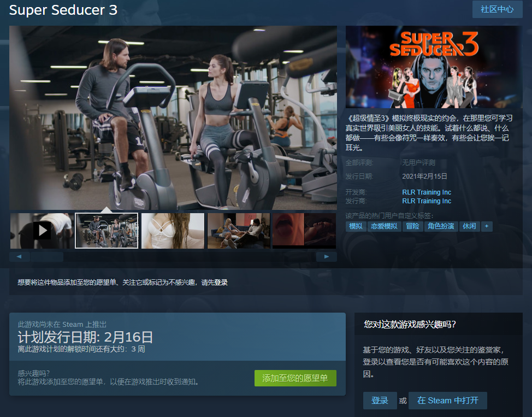
Task: Click 在 Steam 中打开 button
Action: click(x=448, y=401)
